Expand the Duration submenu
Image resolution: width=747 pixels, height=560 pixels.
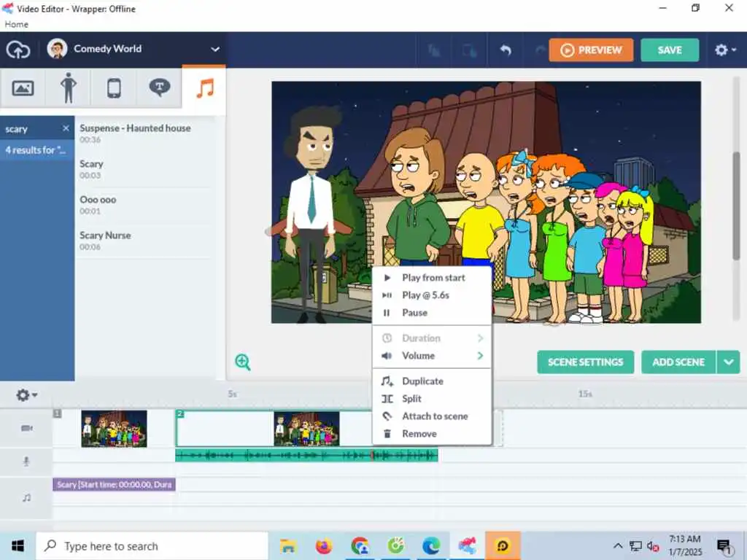(432, 338)
